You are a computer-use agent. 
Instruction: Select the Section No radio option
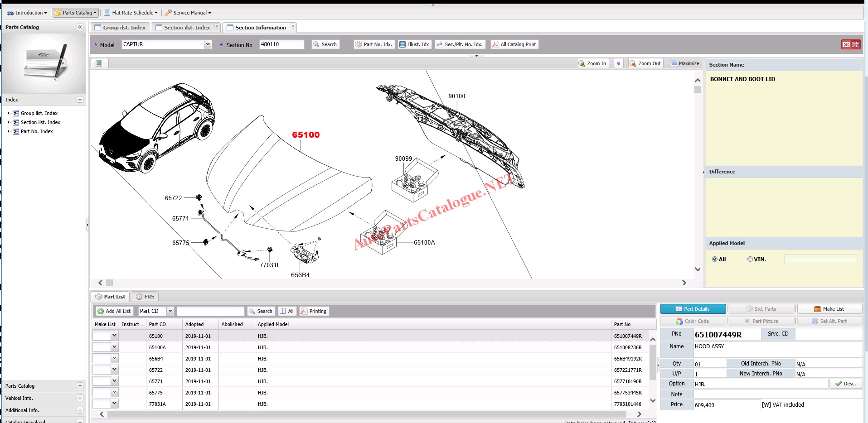click(x=222, y=45)
